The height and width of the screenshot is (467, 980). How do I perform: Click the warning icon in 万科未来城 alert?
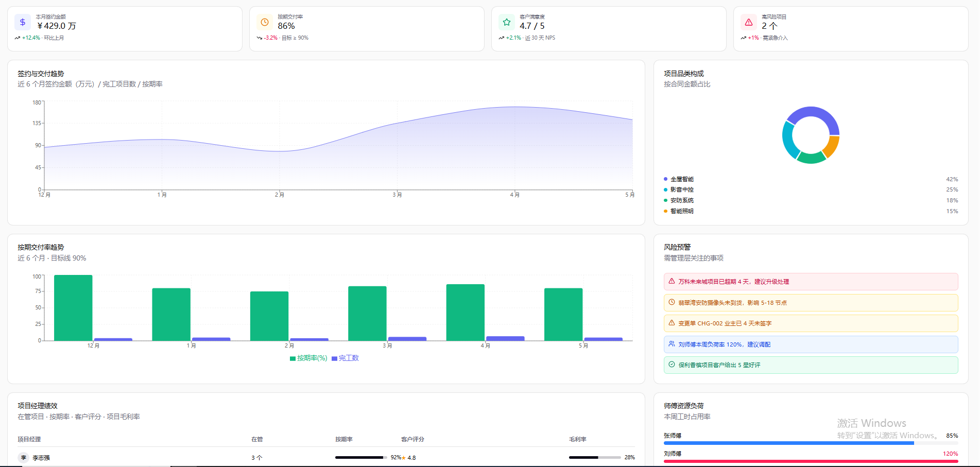click(x=672, y=281)
